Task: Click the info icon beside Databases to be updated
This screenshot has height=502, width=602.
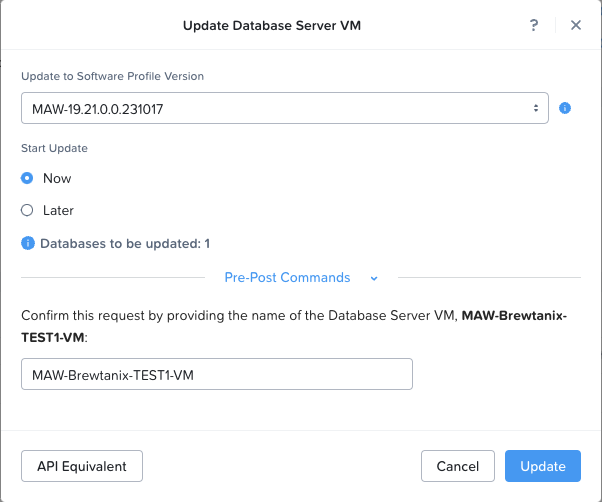Action: coord(28,243)
